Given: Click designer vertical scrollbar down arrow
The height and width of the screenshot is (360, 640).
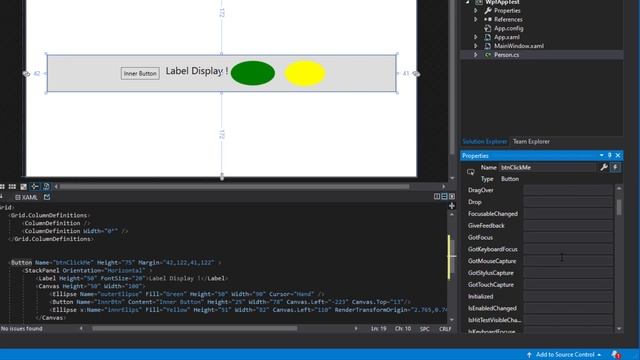Looking at the screenshot, I should click(451, 178).
